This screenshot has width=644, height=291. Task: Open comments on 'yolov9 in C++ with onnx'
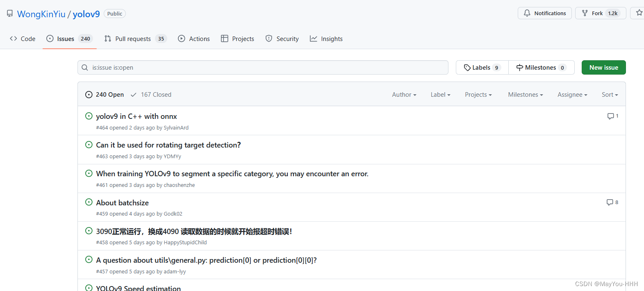click(x=613, y=116)
